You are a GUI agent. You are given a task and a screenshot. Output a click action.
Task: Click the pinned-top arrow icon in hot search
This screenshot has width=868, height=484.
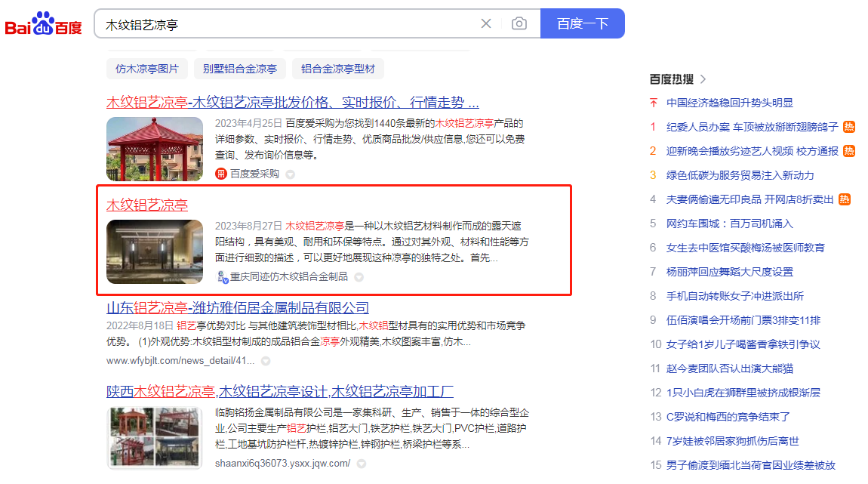point(654,103)
